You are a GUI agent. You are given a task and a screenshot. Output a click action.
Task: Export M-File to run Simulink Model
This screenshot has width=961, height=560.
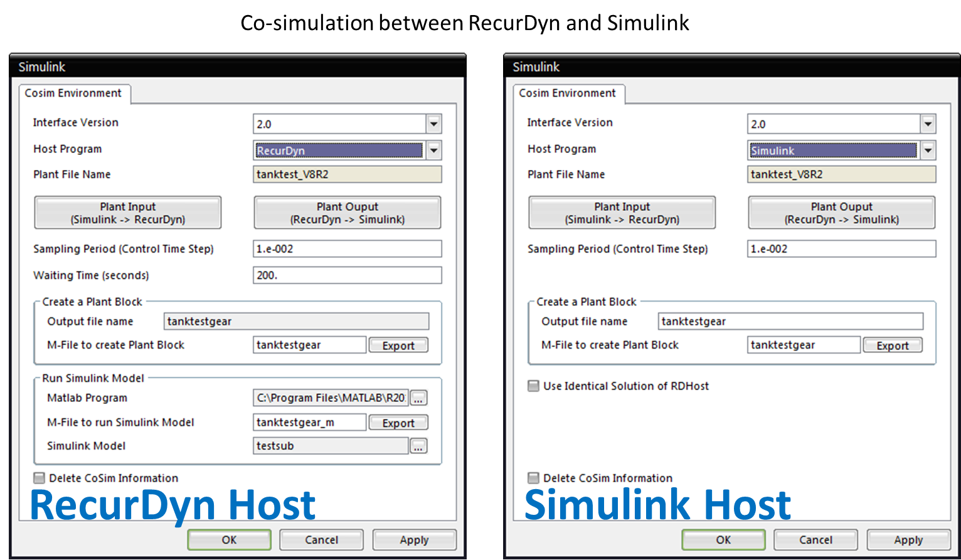pos(398,423)
